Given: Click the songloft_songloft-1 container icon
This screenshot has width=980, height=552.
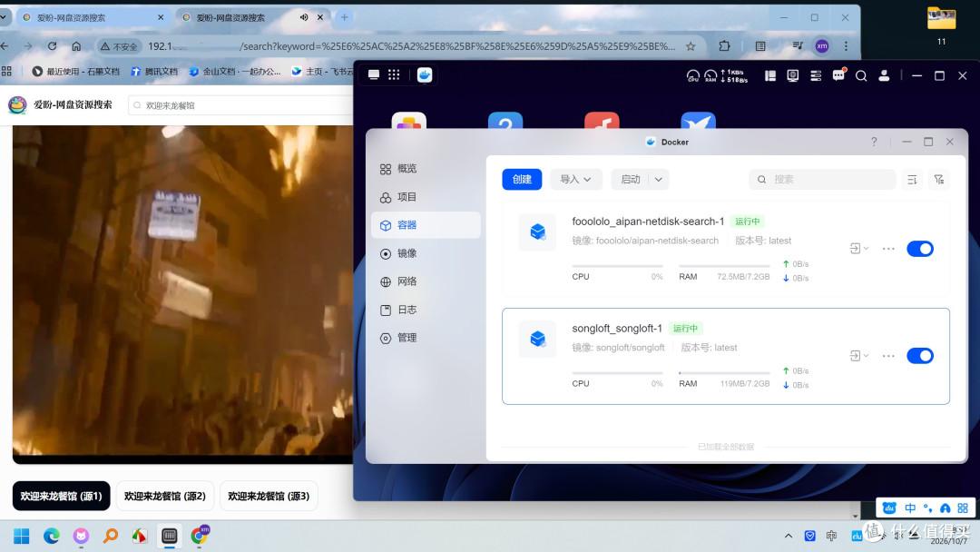Looking at the screenshot, I should coord(537,339).
